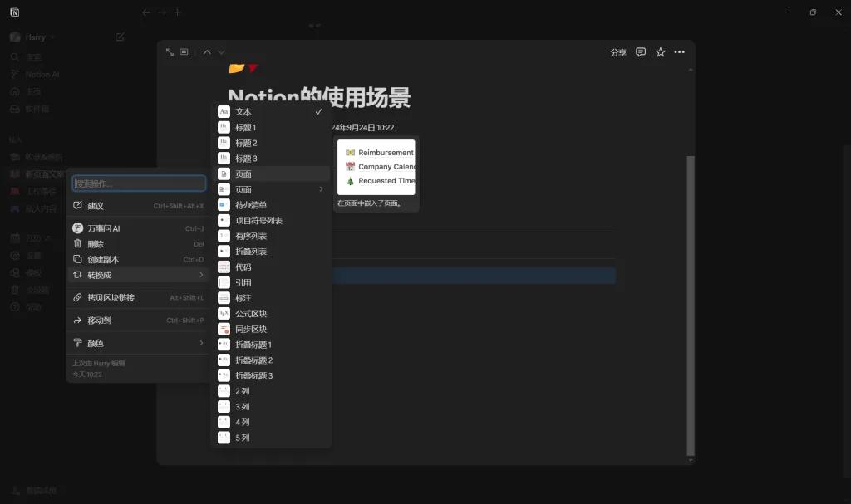Click the back navigation arrow

click(x=146, y=12)
